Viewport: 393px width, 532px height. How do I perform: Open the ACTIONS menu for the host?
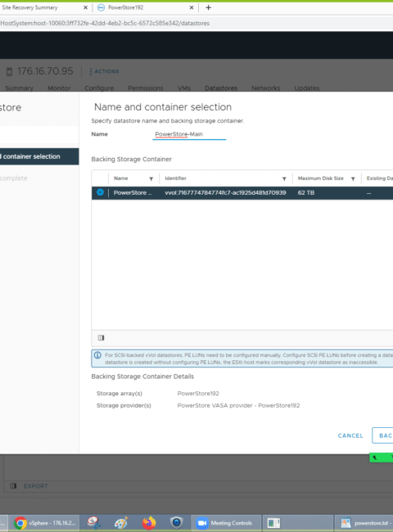pyautogui.click(x=104, y=71)
